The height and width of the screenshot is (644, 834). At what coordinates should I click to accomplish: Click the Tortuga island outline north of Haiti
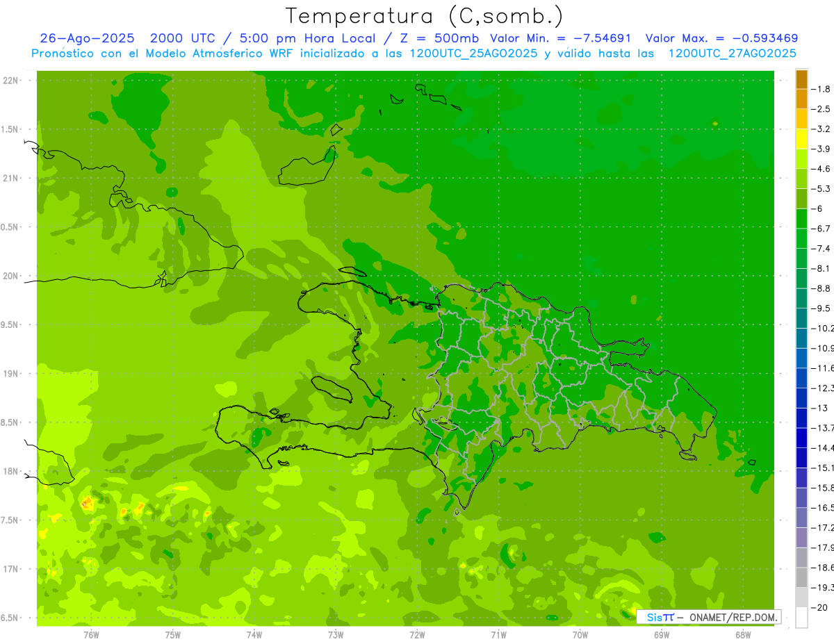352,272
